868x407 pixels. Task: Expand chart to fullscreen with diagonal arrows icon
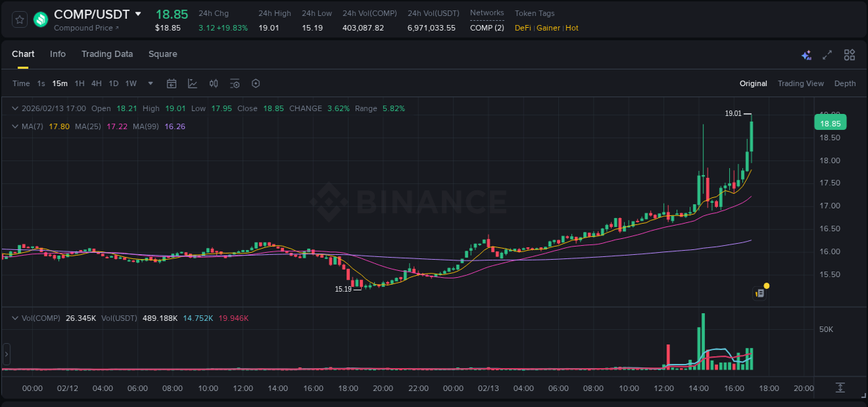827,54
